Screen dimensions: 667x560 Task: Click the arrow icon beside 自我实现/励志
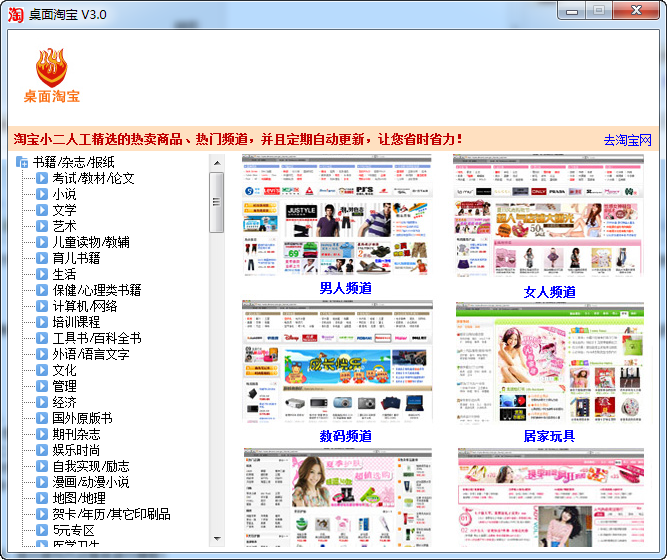42,466
